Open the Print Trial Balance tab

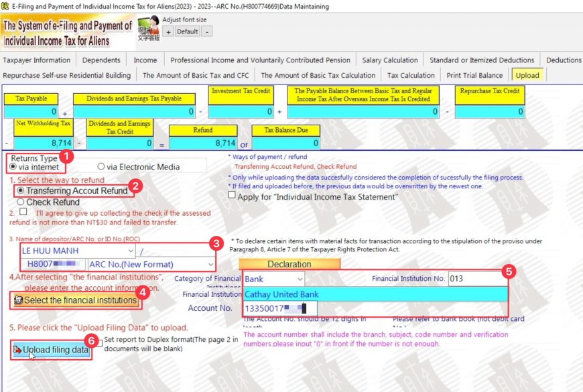pos(474,76)
